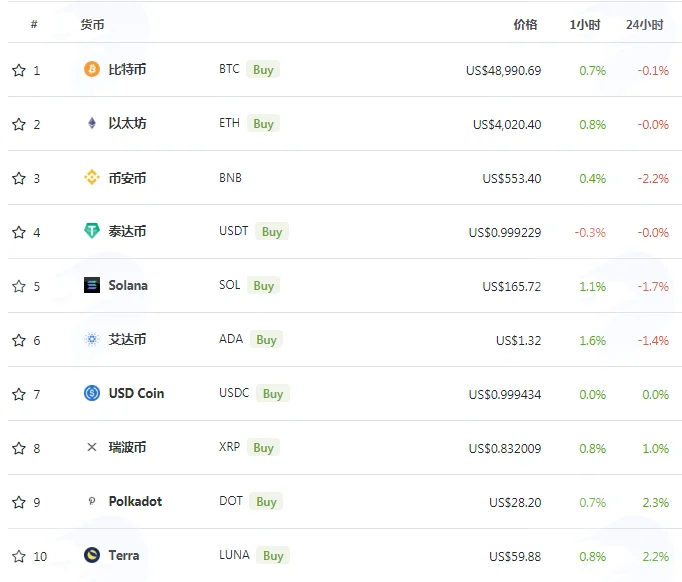The height and width of the screenshot is (582, 682).
Task: Sort by the 24小时 column header
Action: pos(645,25)
